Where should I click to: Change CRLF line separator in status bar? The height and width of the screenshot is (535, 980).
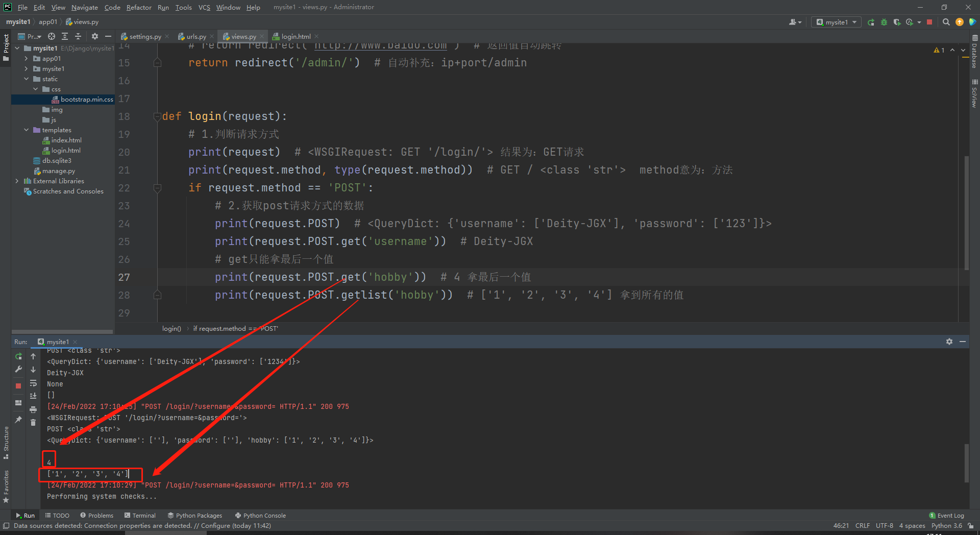(863, 526)
